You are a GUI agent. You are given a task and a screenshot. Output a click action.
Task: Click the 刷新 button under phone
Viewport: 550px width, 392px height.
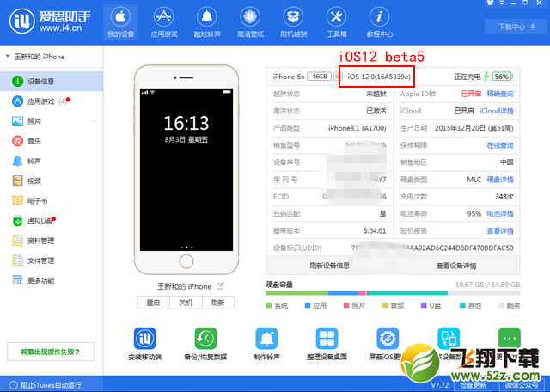coord(218,303)
